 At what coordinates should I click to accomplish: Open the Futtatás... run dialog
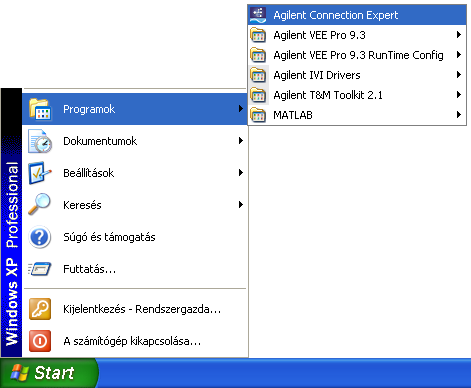point(135,269)
